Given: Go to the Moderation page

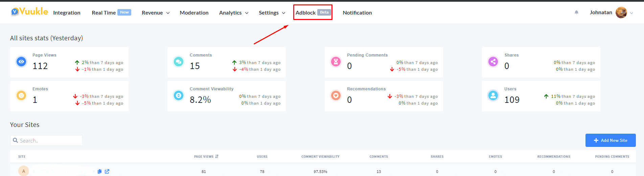Looking at the screenshot, I should (194, 13).
